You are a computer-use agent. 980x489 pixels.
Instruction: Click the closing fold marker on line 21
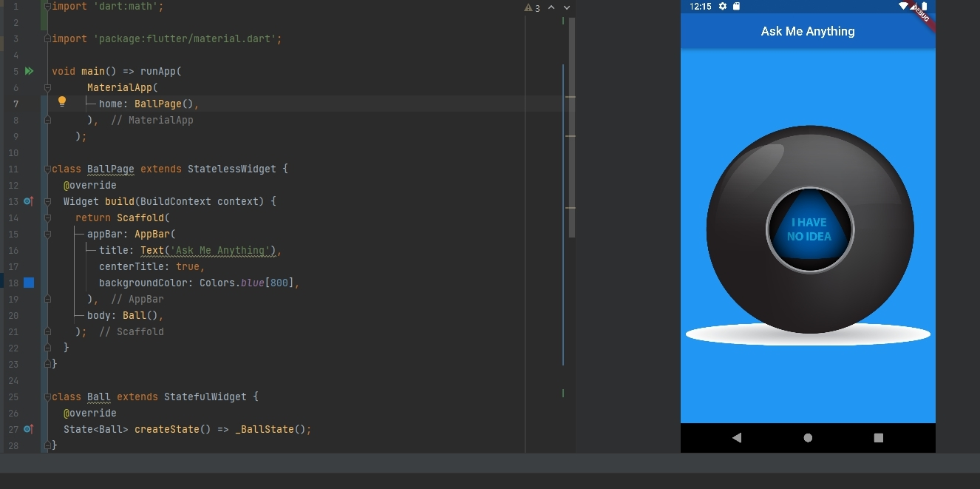point(47,331)
